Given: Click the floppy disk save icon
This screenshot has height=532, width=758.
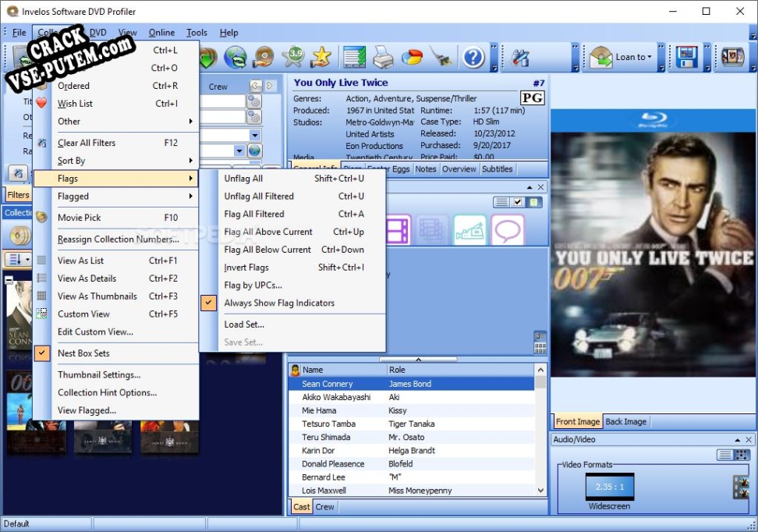Looking at the screenshot, I should [x=686, y=57].
